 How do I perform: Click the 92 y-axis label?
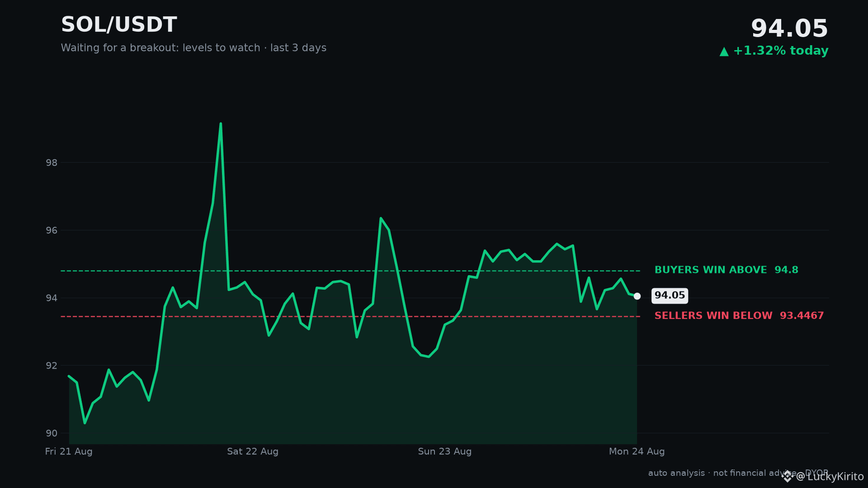[x=52, y=366]
